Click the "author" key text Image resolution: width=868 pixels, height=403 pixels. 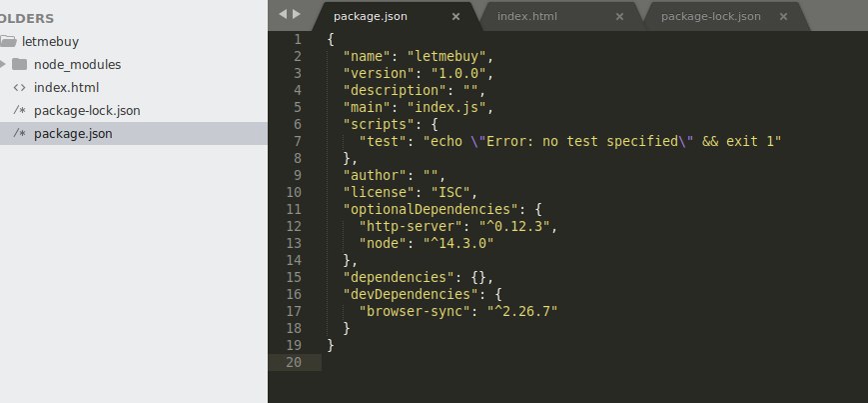point(376,175)
